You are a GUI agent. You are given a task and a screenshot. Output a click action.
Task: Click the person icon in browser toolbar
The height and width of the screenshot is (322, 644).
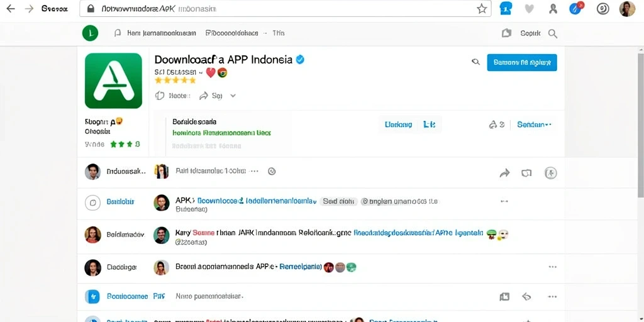553,9
